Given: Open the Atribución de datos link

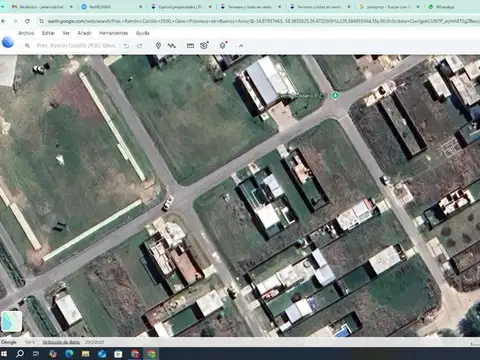Looking at the screenshot, I should coord(61,342).
